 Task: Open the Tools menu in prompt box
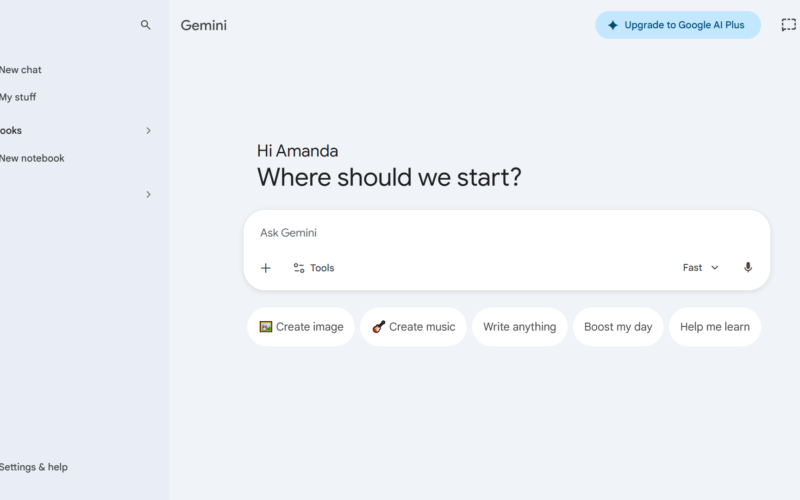click(x=314, y=268)
